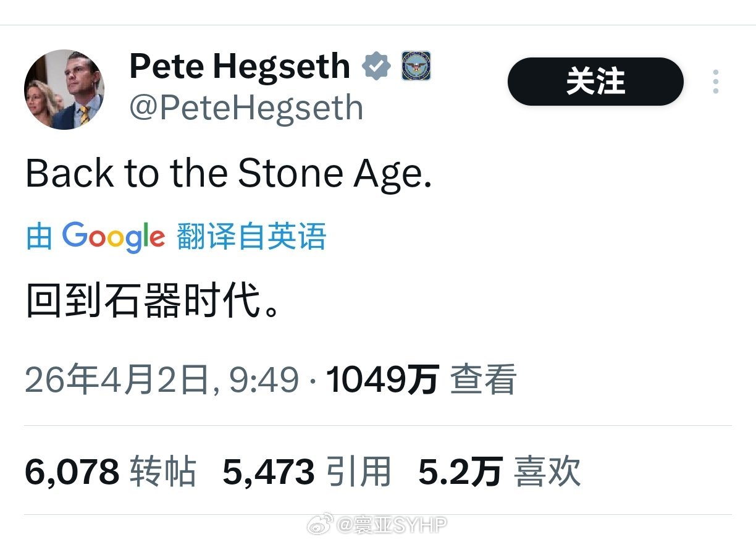Open the 5,473 引用 quotes list

click(307, 472)
